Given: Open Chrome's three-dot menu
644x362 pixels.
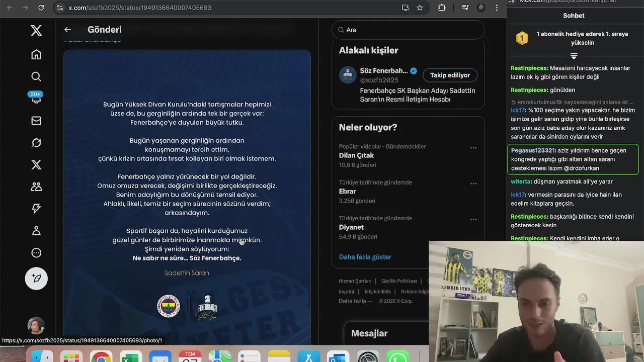Looking at the screenshot, I should 497,8.
